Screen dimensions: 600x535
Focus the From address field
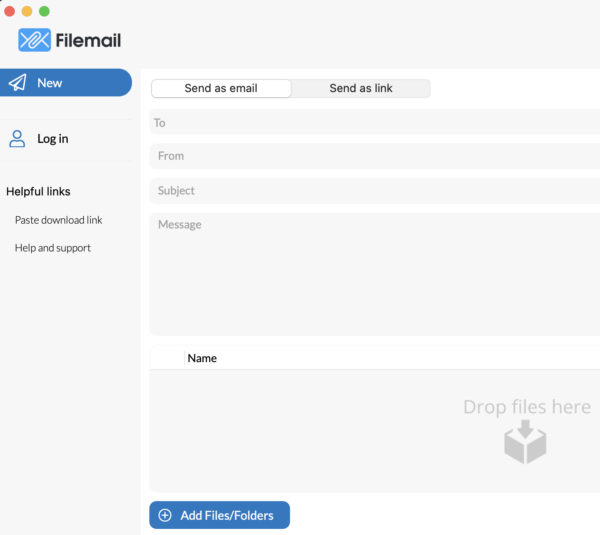click(x=375, y=156)
